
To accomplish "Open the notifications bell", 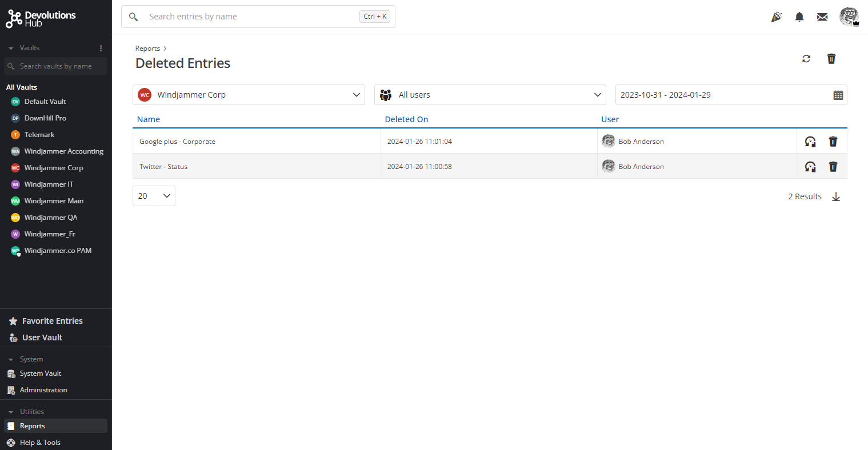I will coord(799,17).
